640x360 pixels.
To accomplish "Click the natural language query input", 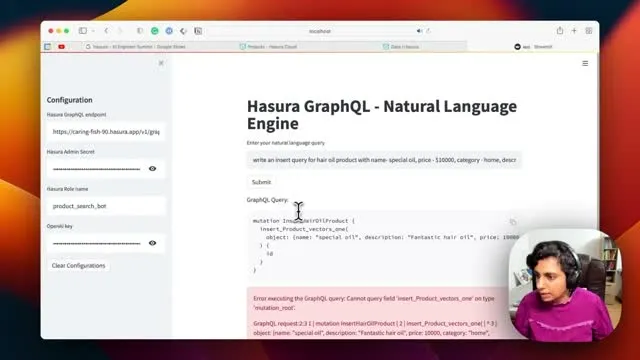I will click(384, 160).
